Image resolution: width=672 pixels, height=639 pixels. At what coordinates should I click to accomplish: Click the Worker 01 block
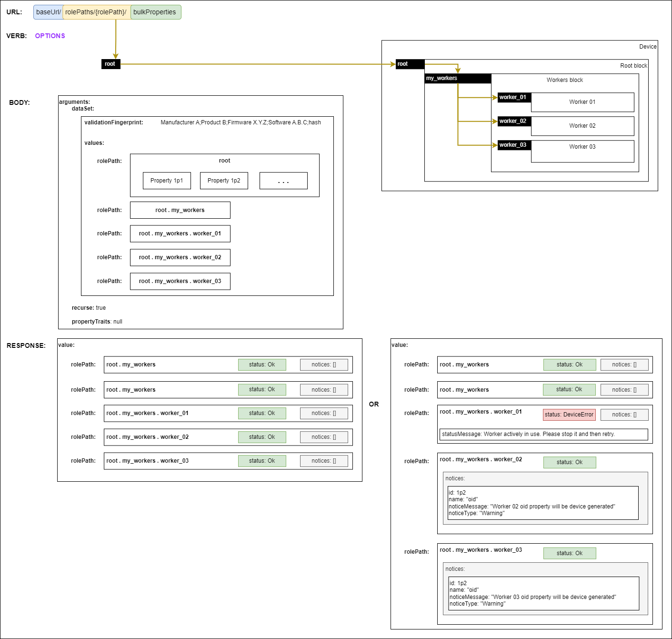pos(582,102)
